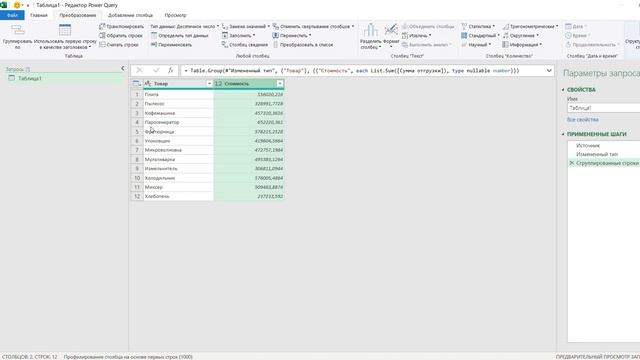The image size is (640, 360).
Task: Select the Миксер cell
Action: (x=178, y=187)
